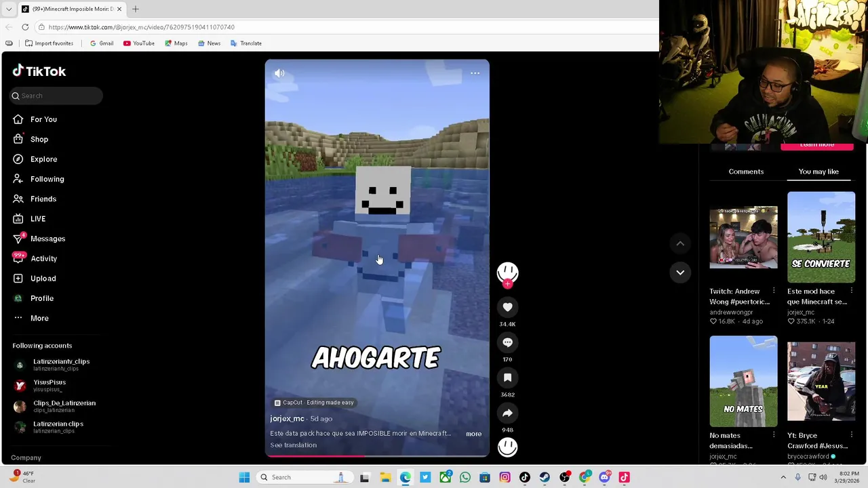Screen dimensions: 868x488
Task: Reload the page in browser
Action: (25, 27)
